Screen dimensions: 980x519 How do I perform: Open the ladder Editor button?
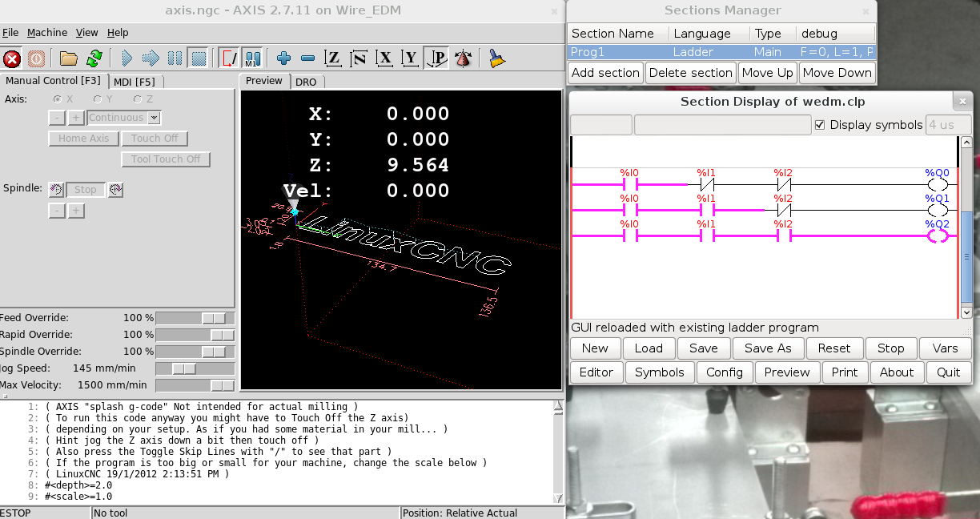pos(596,372)
